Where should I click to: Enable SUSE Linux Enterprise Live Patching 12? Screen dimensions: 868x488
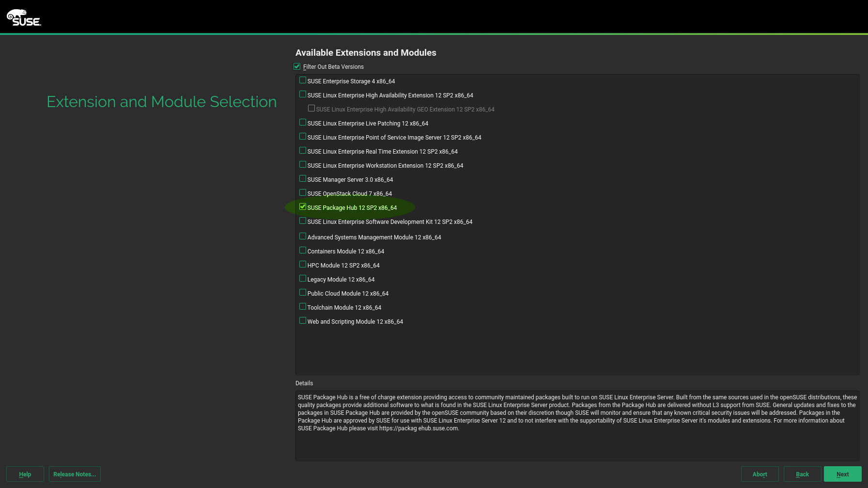click(x=303, y=123)
